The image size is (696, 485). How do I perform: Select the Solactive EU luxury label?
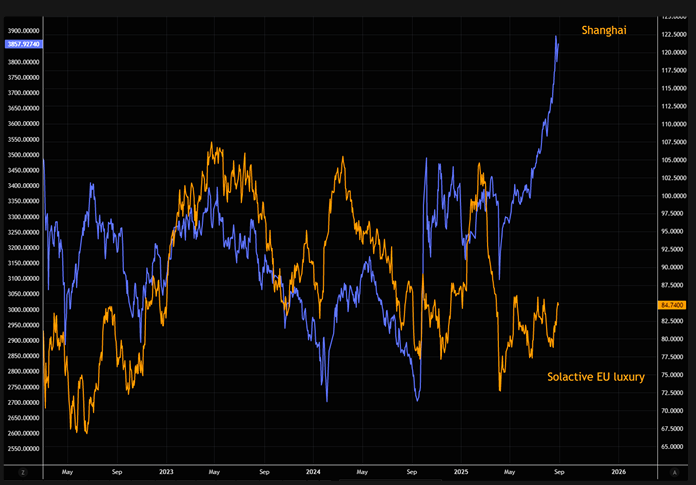595,377
